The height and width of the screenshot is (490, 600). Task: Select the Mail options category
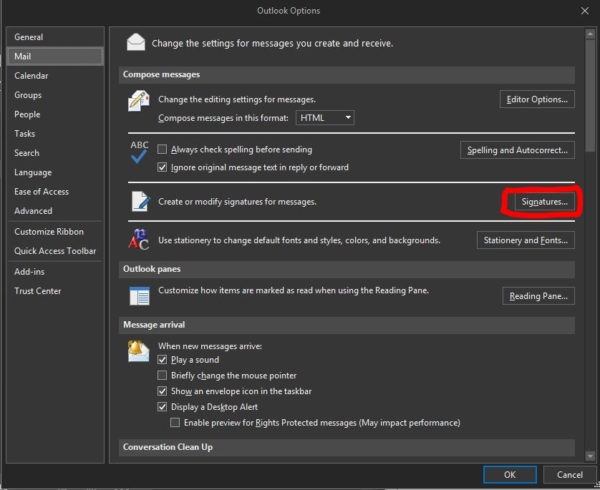pos(55,56)
